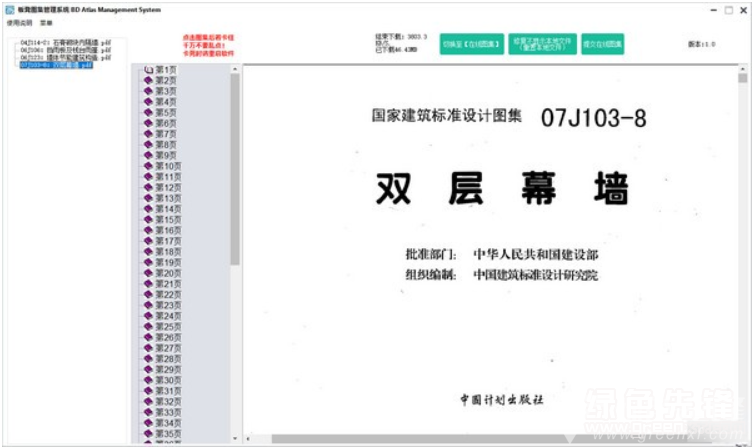Jump to 第30页 in the list
Screen dimensions: 754x448
[168, 380]
